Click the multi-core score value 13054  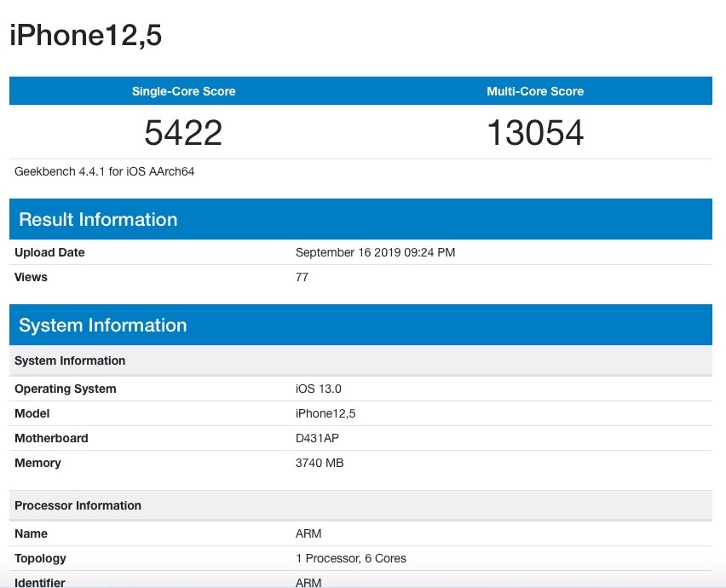point(535,133)
